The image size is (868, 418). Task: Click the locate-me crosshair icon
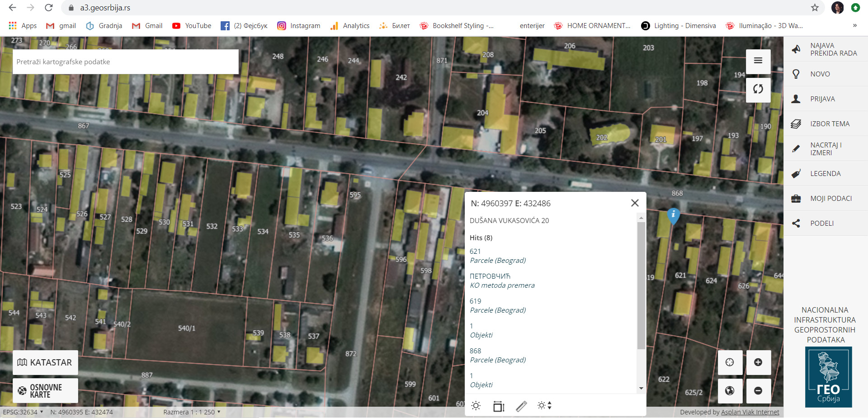[730, 362]
